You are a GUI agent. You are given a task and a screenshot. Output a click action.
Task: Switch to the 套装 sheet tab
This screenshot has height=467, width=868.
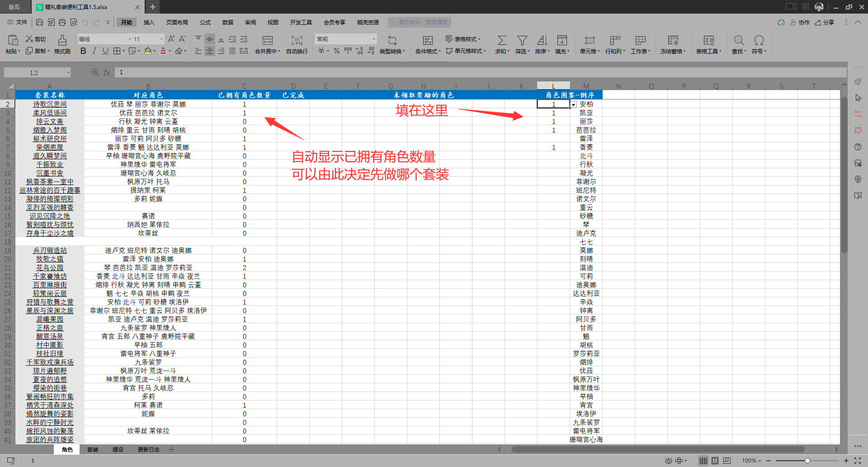point(93,449)
